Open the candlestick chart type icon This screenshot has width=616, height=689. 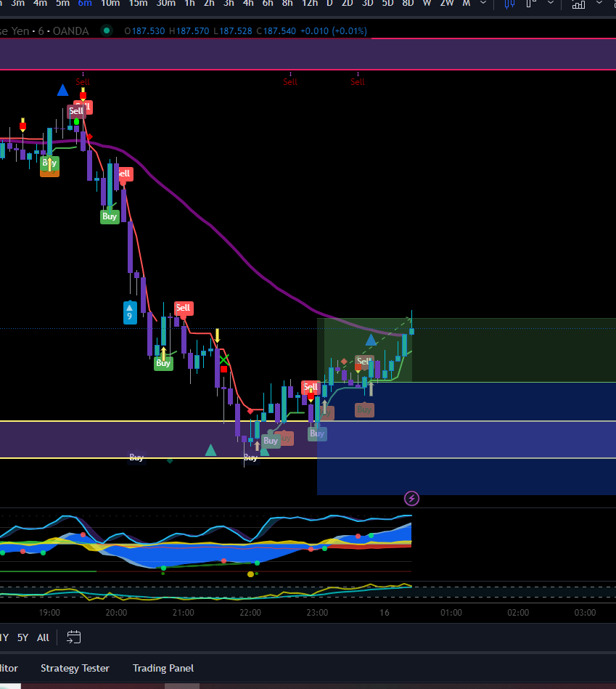click(509, 4)
